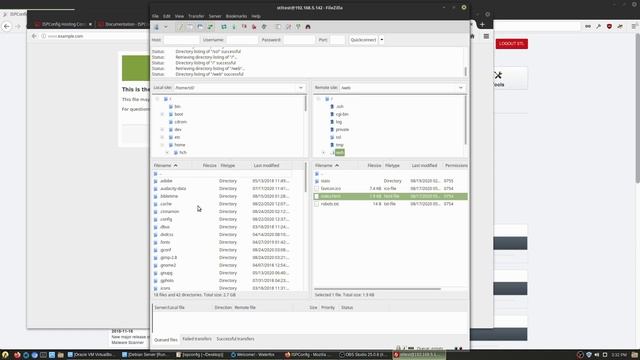The height and width of the screenshot is (360, 640).
Task: Switch to the Successful transfers tab
Action: pyautogui.click(x=235, y=339)
